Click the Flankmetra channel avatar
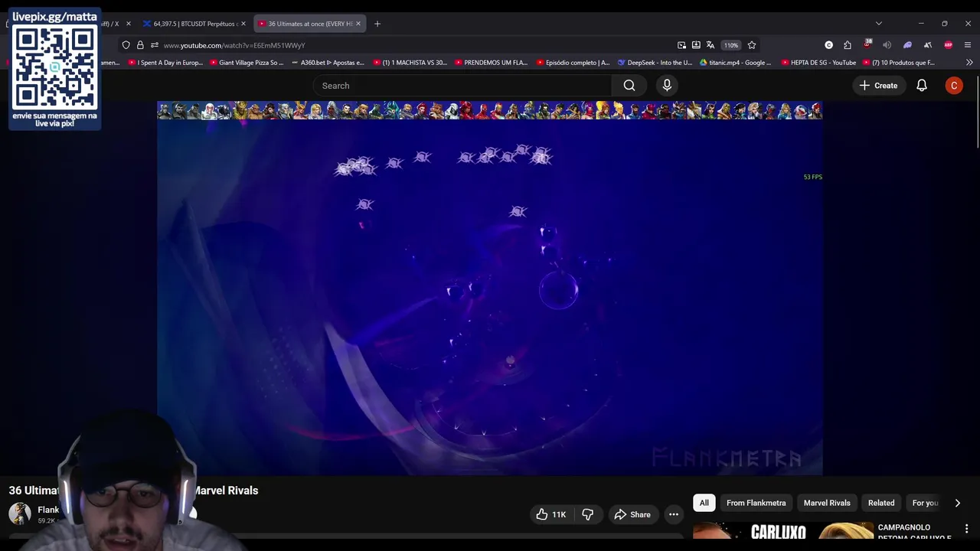The height and width of the screenshot is (551, 980). pos(20,514)
